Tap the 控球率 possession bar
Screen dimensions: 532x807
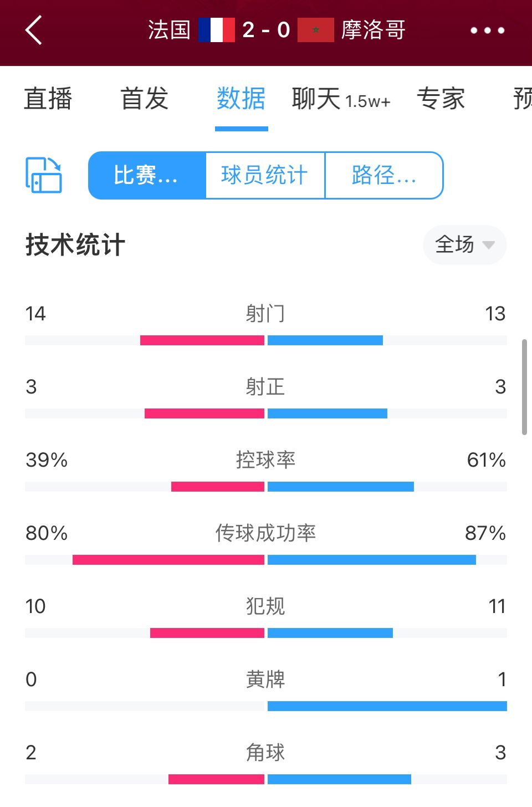(266, 487)
